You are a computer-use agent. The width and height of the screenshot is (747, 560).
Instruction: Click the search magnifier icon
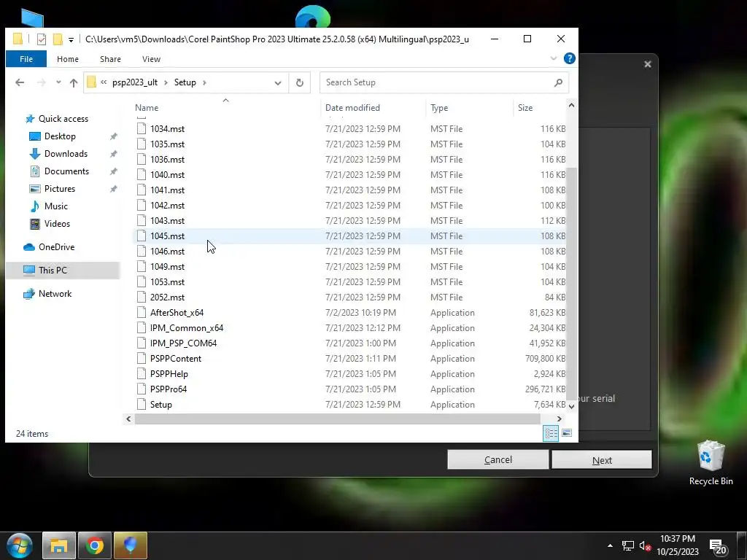pyautogui.click(x=558, y=82)
